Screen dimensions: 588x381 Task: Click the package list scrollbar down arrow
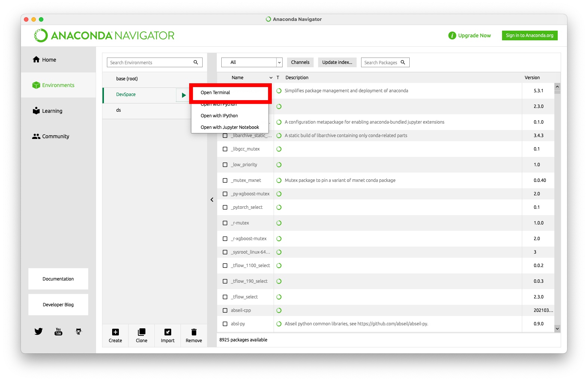(x=557, y=329)
